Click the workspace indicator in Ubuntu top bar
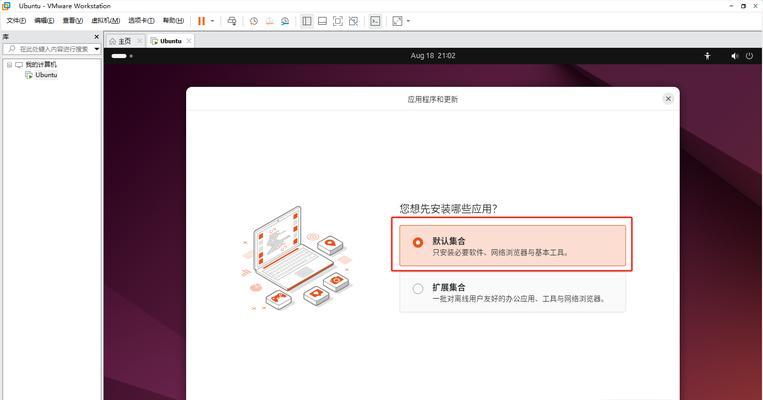The height and width of the screenshot is (400, 763). point(122,56)
